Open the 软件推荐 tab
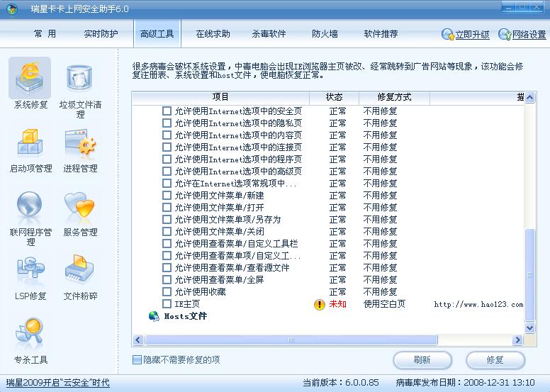This screenshot has width=550, height=392. (381, 34)
